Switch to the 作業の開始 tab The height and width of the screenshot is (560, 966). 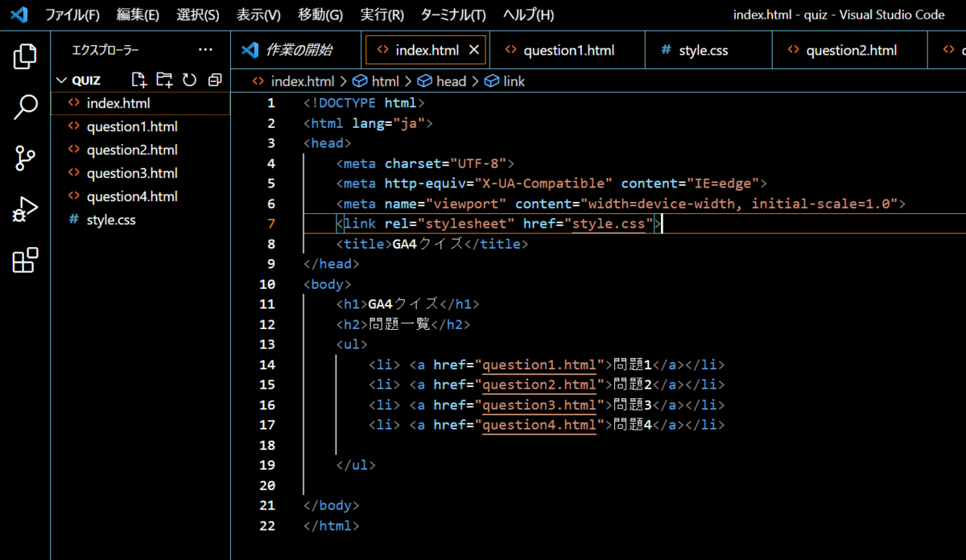[295, 50]
